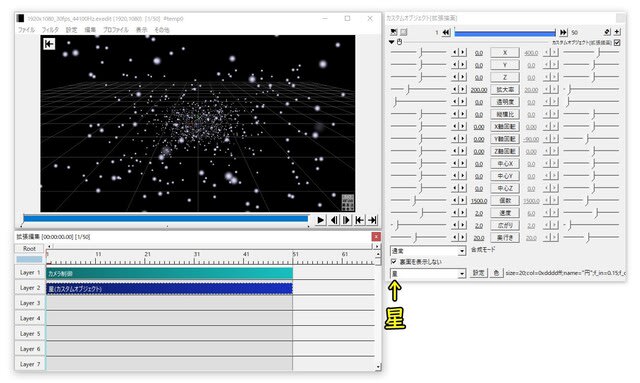
Task: Click the 拡大率 parameter button
Action: pos(505,89)
